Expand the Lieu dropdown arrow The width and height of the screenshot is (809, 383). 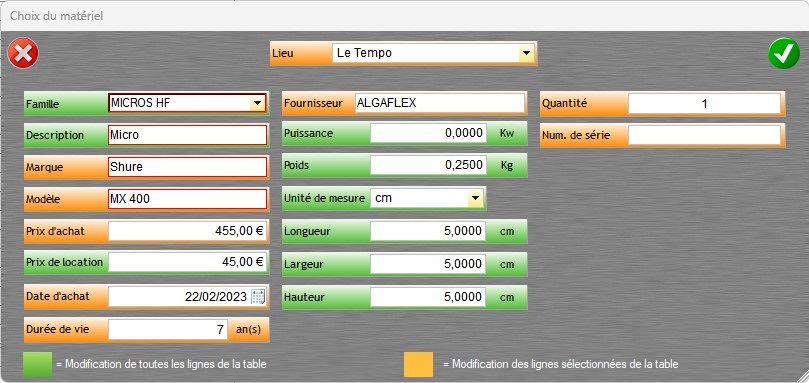526,53
